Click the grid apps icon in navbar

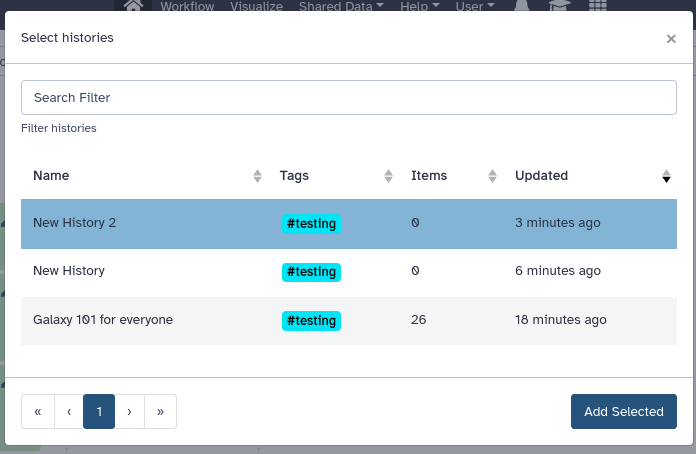(597, 5)
